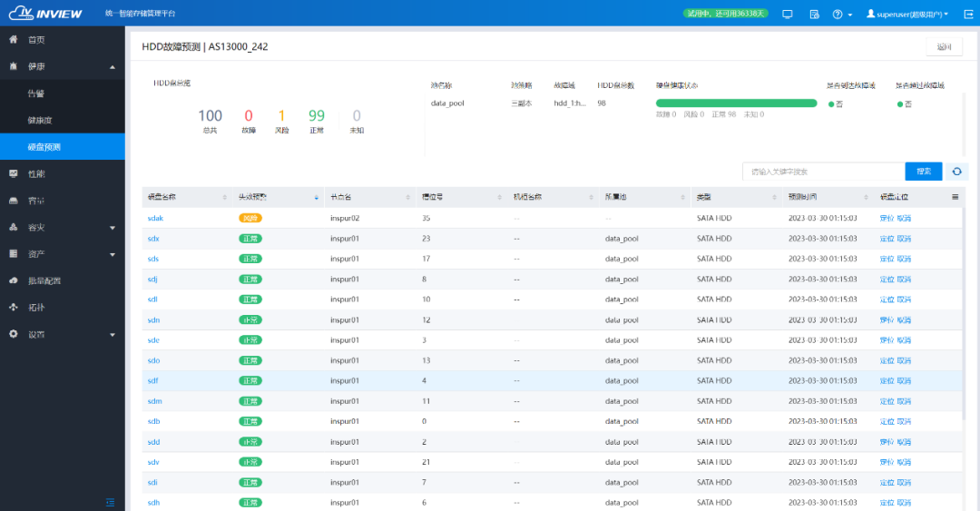Open the superuser account dropdown
Image resolution: width=980 pixels, height=511 pixels.
click(x=907, y=14)
